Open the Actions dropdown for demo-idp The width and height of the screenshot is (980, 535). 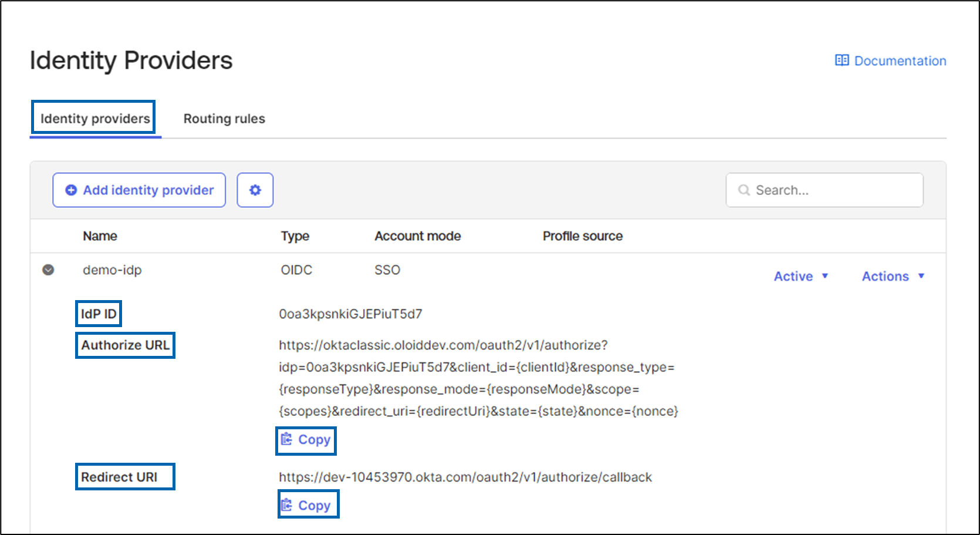(x=893, y=276)
